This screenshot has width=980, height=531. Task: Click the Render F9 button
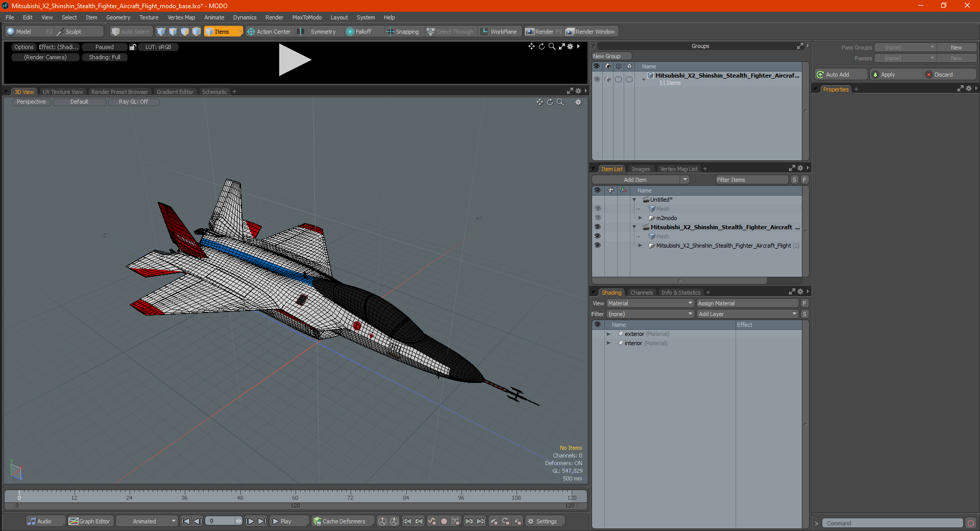pos(544,32)
